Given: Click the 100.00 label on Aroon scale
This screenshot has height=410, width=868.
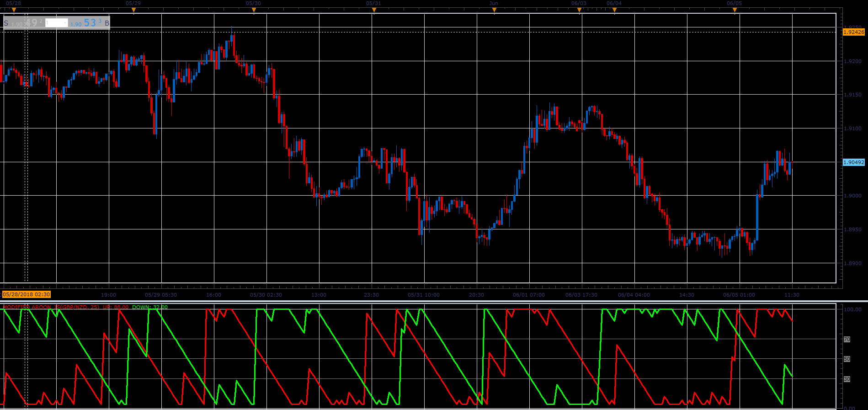Looking at the screenshot, I should pyautogui.click(x=852, y=309).
